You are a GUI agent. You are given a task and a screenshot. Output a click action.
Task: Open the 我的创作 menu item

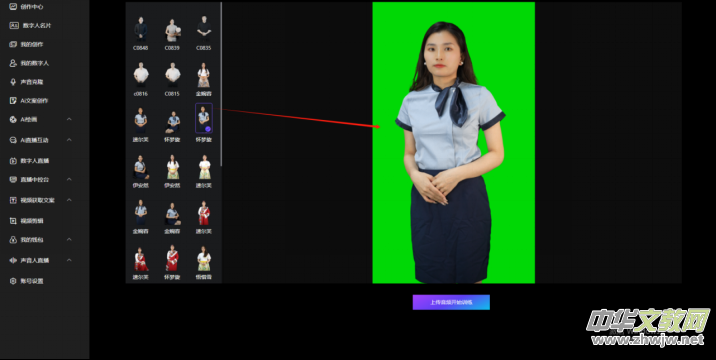click(x=26, y=44)
